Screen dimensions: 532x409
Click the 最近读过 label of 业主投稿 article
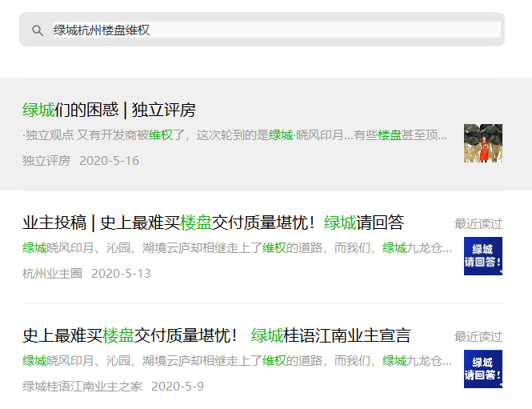point(478,223)
